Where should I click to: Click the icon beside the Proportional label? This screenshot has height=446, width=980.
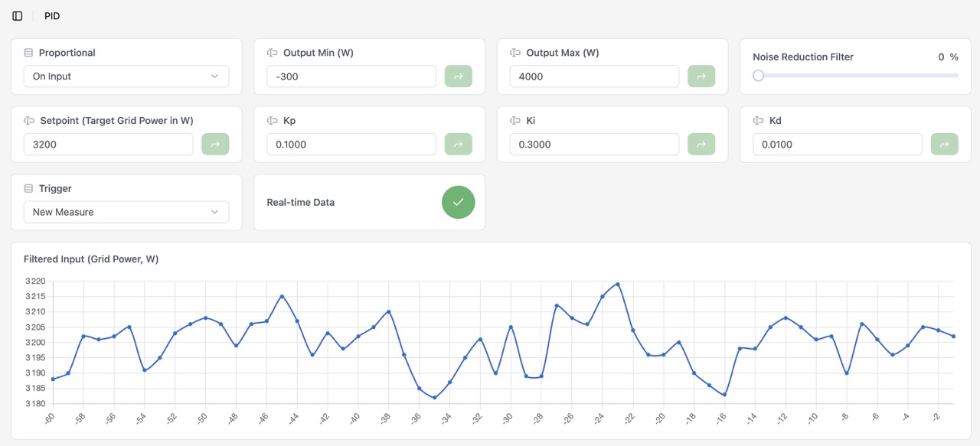pyautogui.click(x=28, y=53)
